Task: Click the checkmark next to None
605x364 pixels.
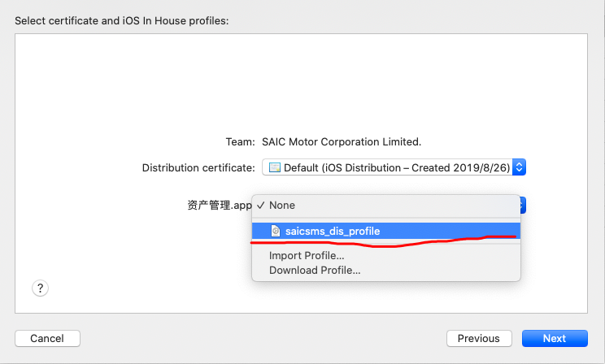Action: (x=261, y=205)
